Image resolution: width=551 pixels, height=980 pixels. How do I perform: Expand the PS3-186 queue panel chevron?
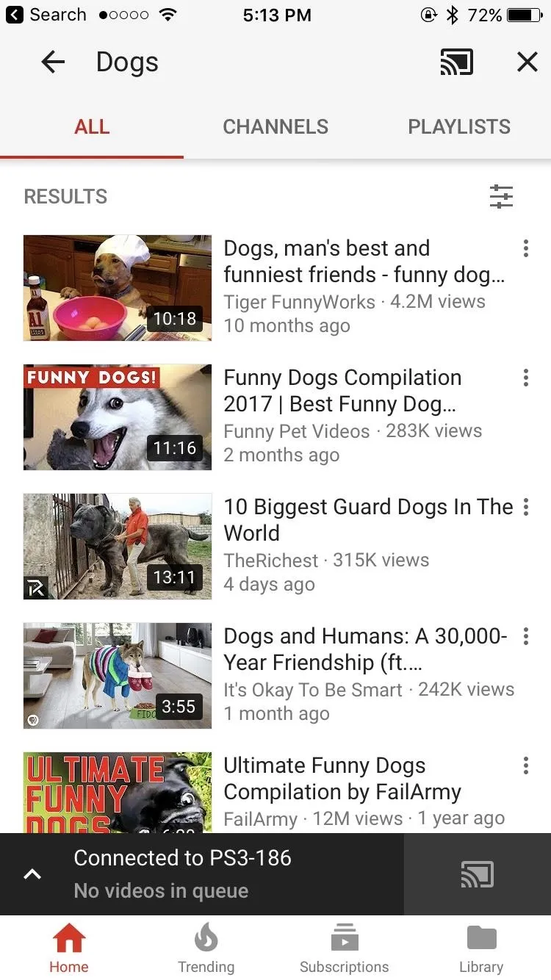(32, 874)
